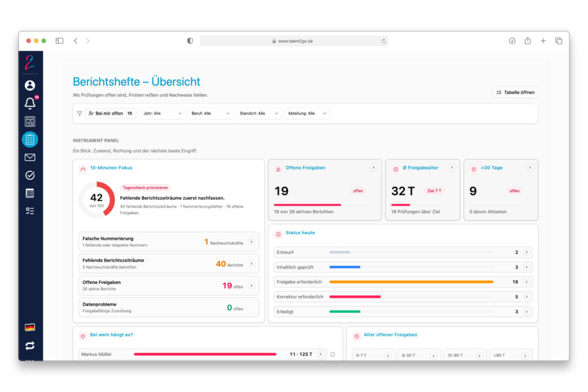Click the 'Ziel 7 T' badge
Image resolution: width=588 pixels, height=392 pixels.
434,191
